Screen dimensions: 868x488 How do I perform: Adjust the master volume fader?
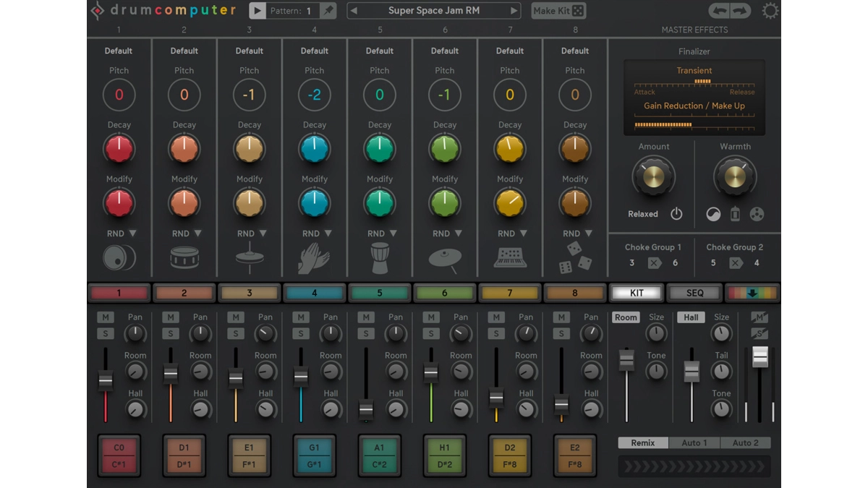pos(759,356)
